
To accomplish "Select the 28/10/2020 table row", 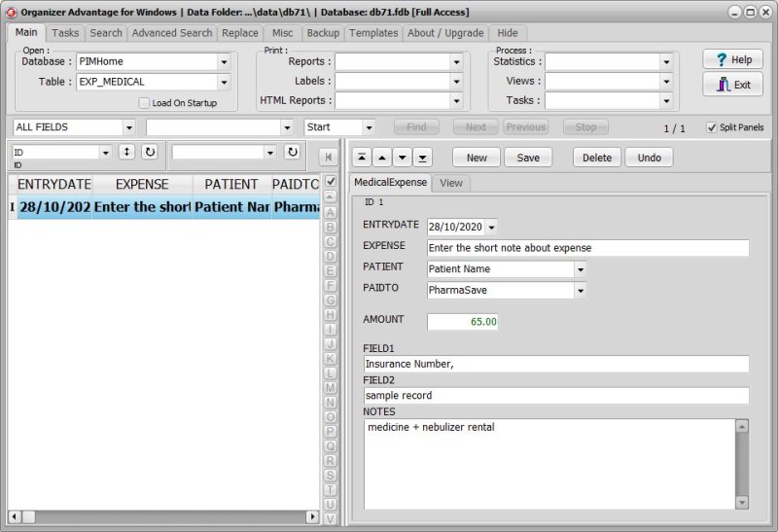I will (163, 207).
